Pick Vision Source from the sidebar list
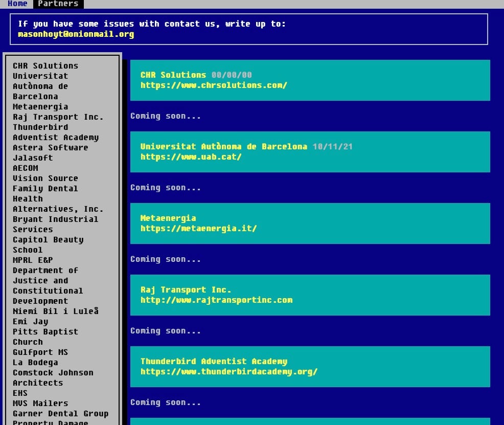 coord(45,178)
